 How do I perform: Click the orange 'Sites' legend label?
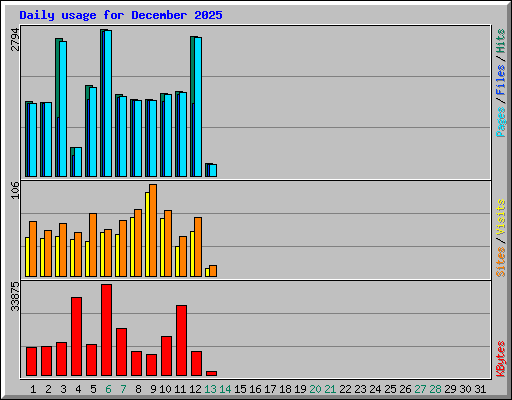(x=501, y=262)
